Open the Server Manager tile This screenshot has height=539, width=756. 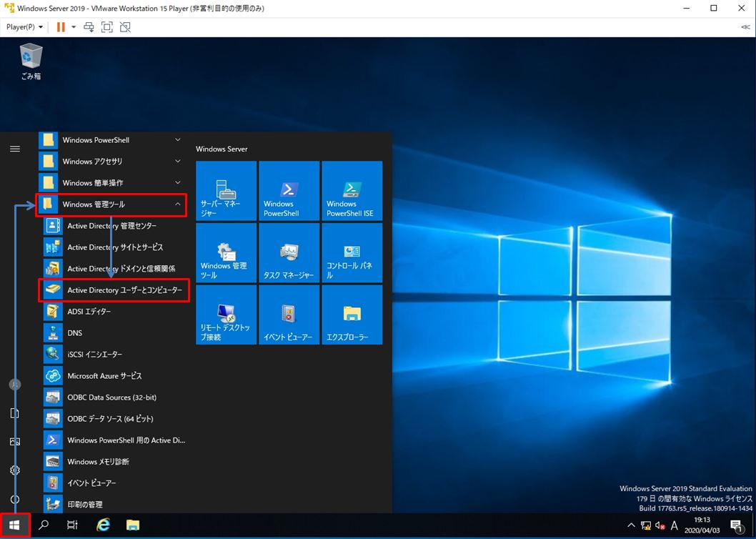pos(226,191)
